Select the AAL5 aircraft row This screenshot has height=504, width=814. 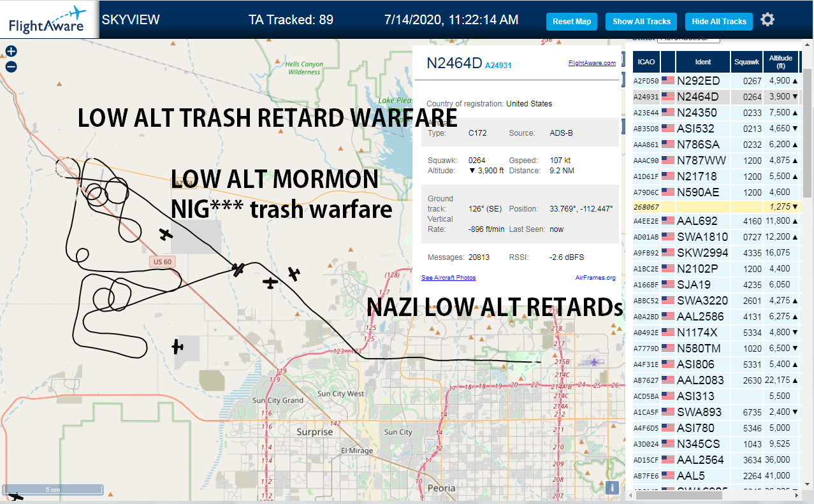[x=716, y=476]
